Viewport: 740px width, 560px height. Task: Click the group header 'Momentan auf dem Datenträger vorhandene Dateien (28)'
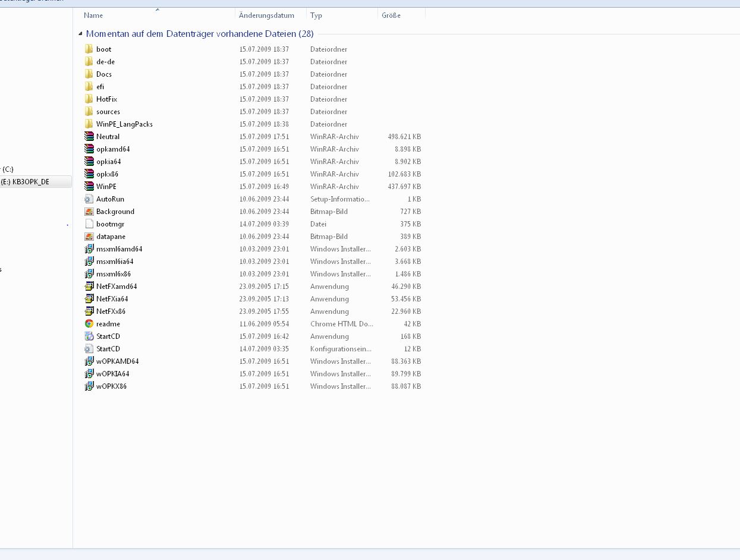(x=200, y=34)
